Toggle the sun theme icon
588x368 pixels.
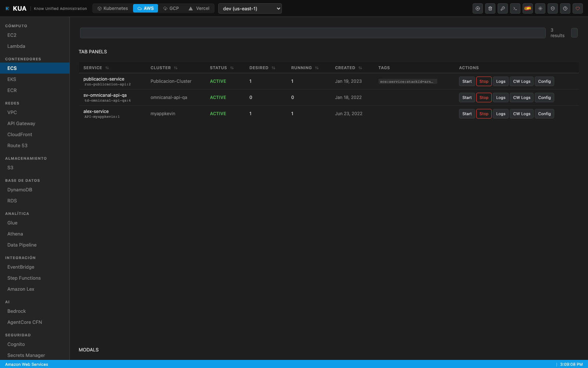tap(540, 8)
